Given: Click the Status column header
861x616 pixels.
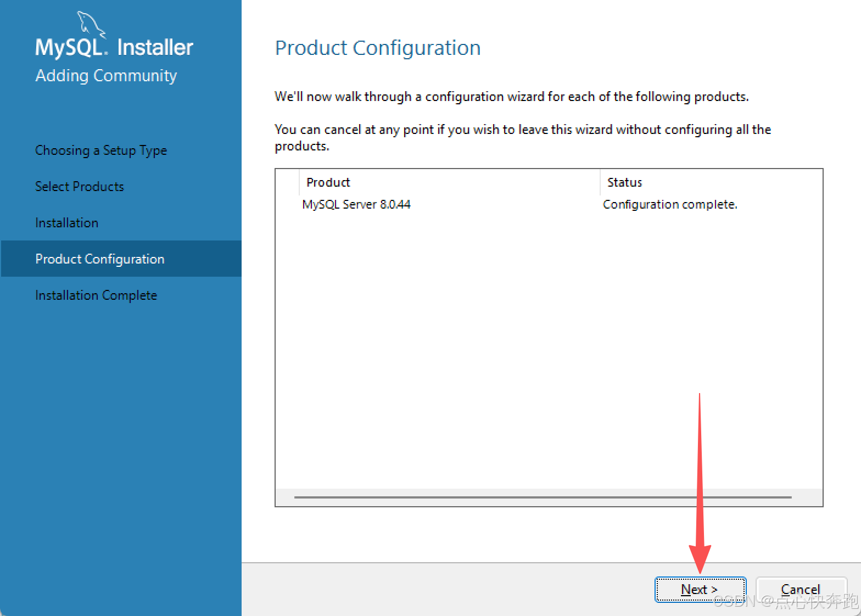Looking at the screenshot, I should [x=711, y=182].
